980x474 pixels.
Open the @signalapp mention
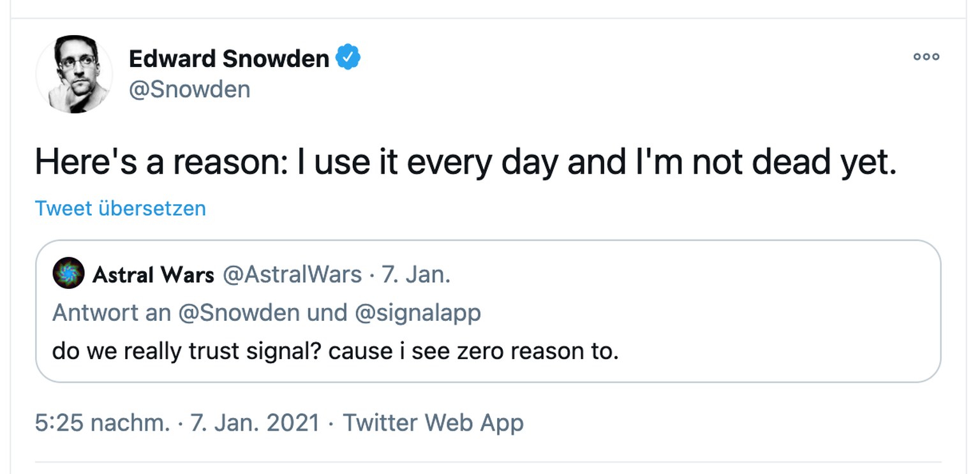click(x=417, y=313)
